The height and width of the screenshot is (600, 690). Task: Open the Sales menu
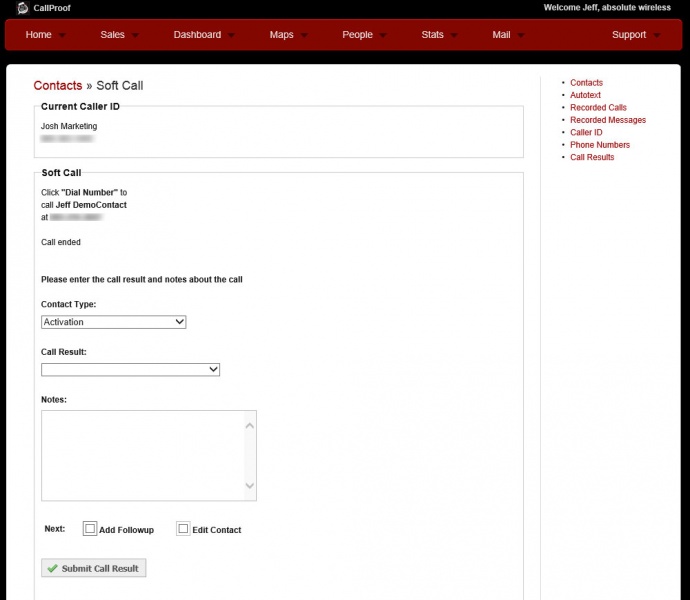(113, 35)
